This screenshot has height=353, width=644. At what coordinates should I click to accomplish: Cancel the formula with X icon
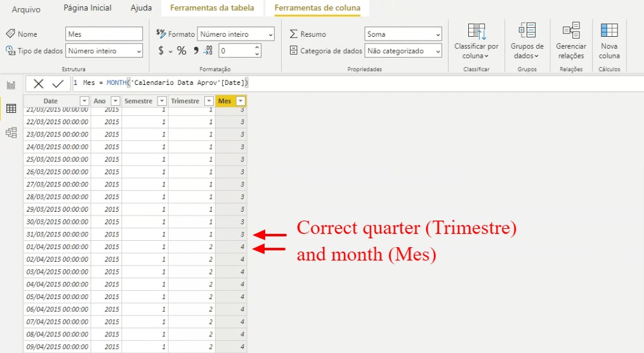tap(38, 84)
